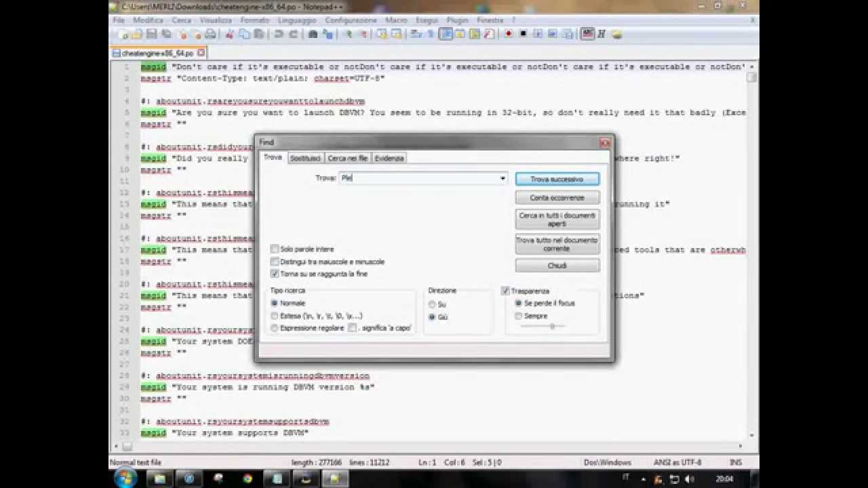This screenshot has width=868, height=488.
Task: Expand the Trova search history dropdown arrow
Action: coord(502,178)
